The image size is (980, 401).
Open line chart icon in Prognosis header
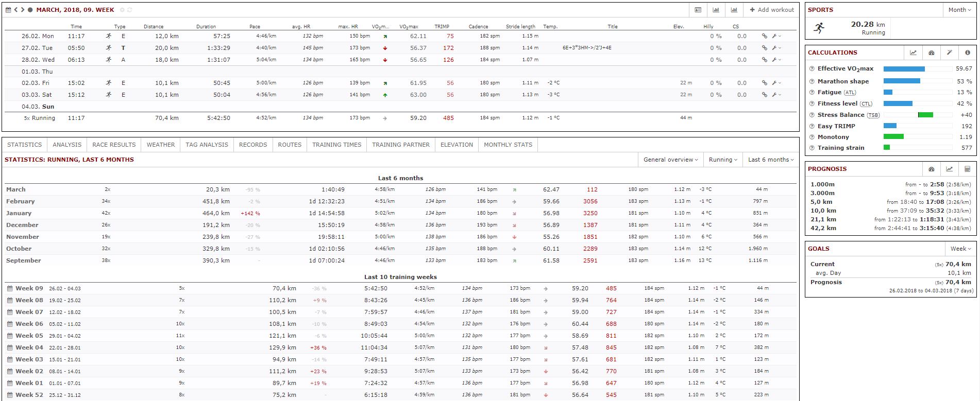point(949,169)
